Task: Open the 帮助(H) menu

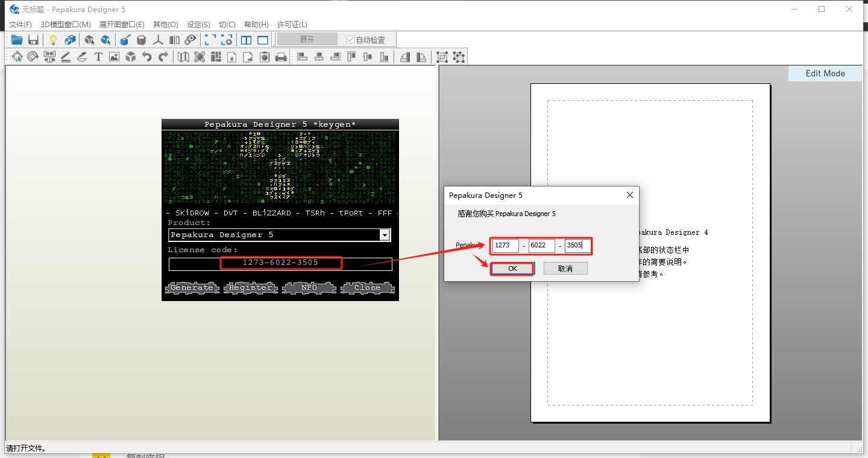Action: tap(256, 25)
